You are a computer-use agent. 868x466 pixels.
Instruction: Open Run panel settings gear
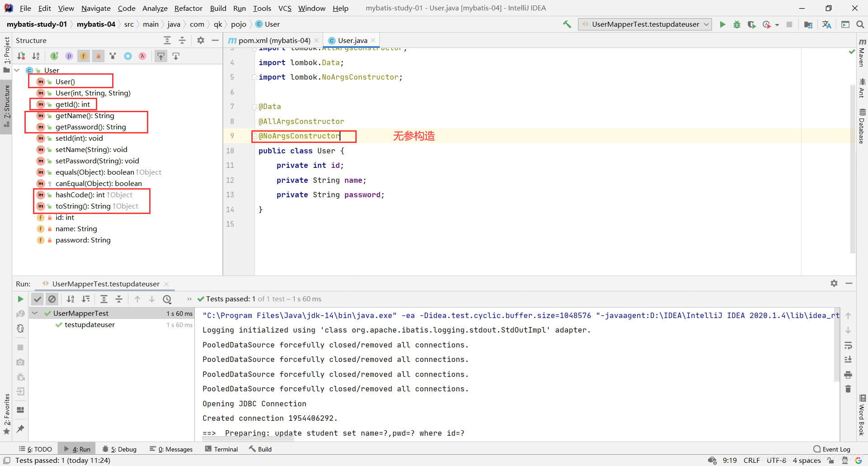click(834, 283)
